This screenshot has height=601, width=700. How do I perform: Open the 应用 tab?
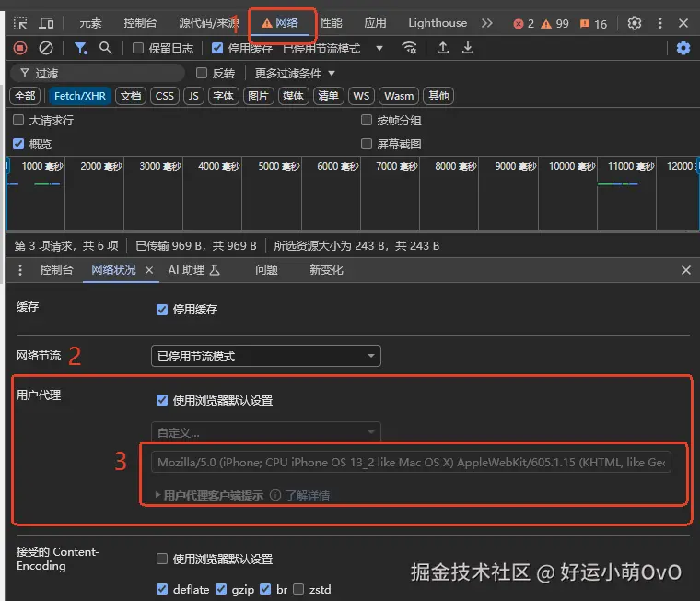375,23
